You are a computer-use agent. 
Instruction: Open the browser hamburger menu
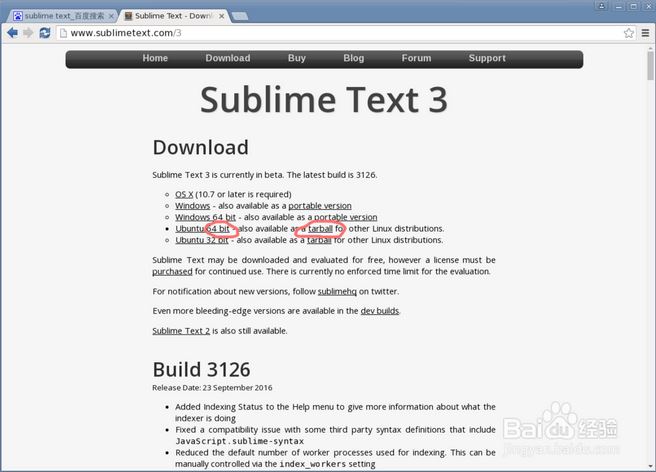[x=646, y=33]
